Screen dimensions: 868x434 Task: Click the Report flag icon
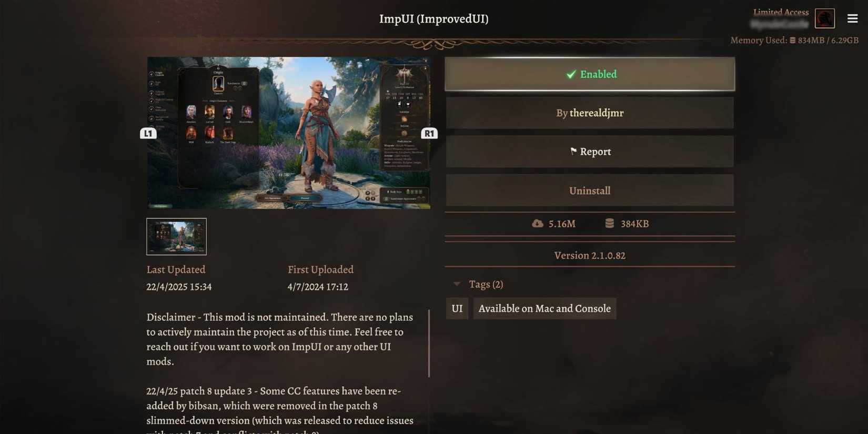573,152
